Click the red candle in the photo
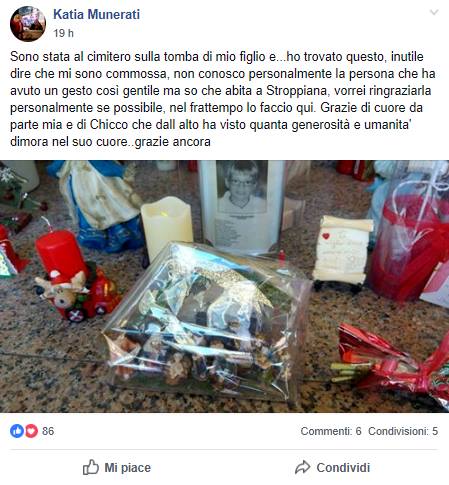449x485 pixels. coord(60,253)
